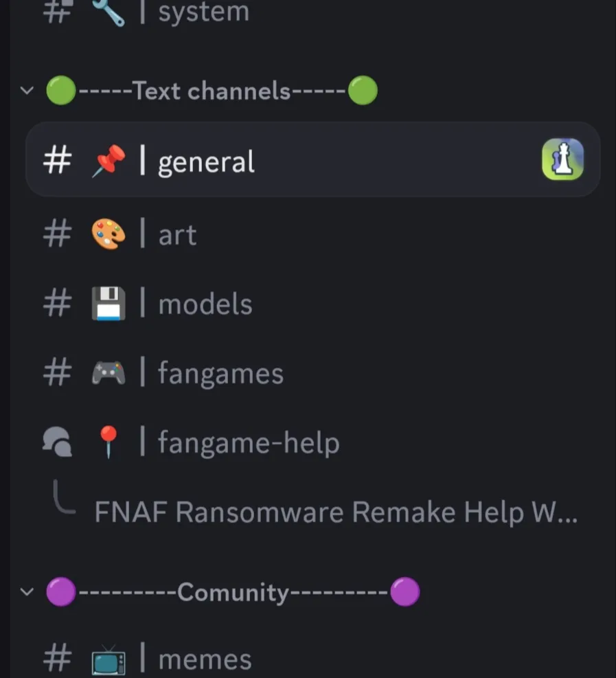Switch to the models channel
Viewport: 616px width, 678px height.
[x=313, y=304]
